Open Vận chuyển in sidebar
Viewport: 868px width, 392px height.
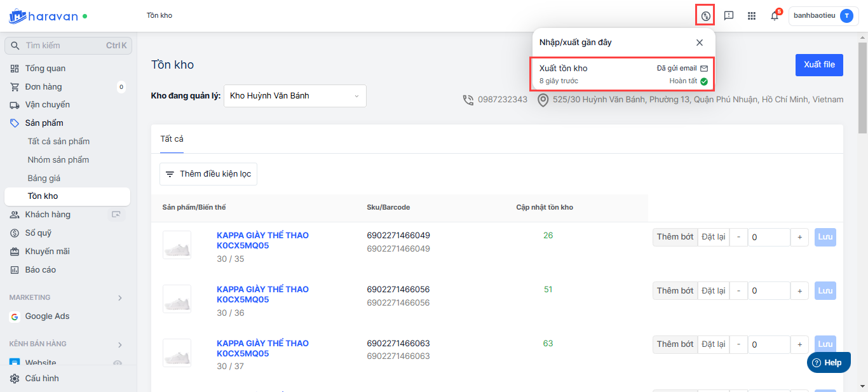point(47,105)
